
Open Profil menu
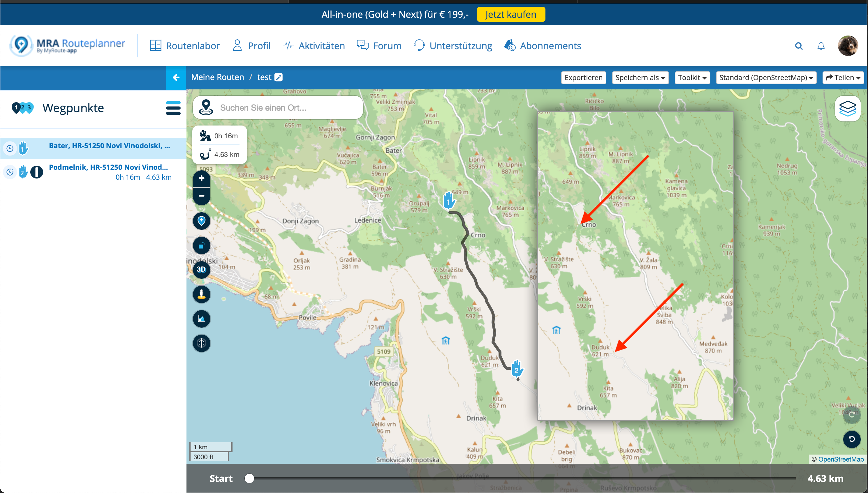point(252,46)
